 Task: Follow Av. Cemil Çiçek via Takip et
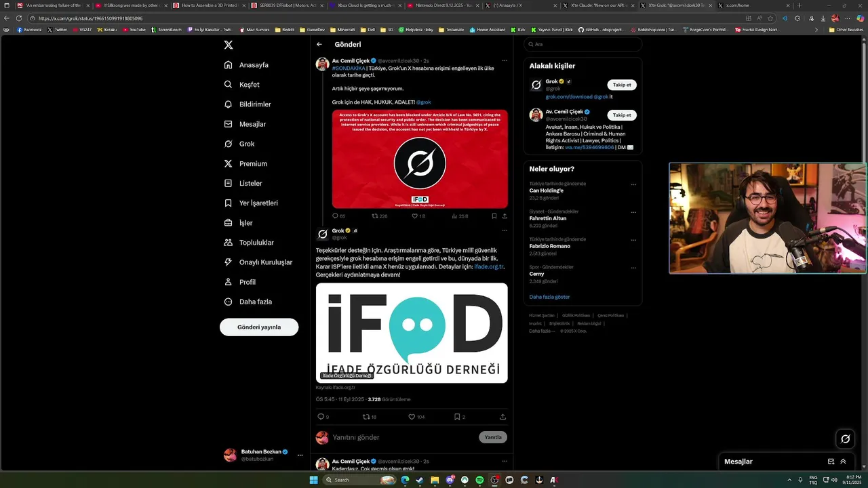(622, 115)
